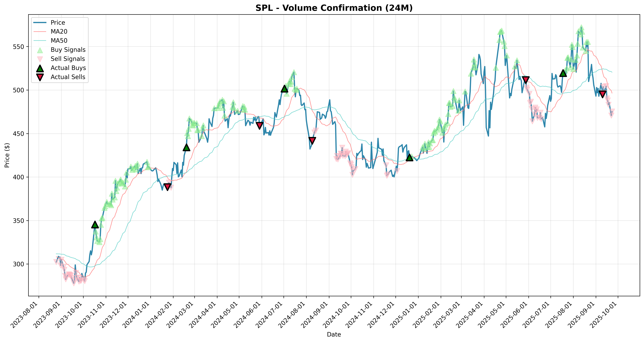Click the 'Price' legend label
Viewport: 644px width, 342px height.
pyautogui.click(x=58, y=23)
